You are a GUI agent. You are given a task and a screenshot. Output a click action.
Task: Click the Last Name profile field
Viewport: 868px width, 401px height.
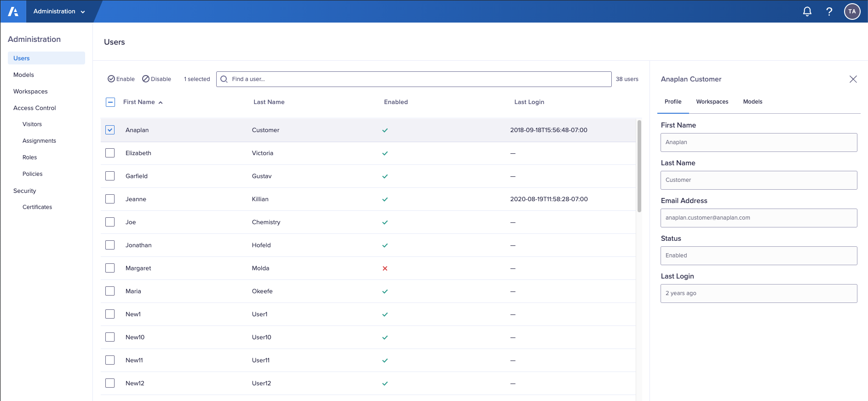[759, 180]
